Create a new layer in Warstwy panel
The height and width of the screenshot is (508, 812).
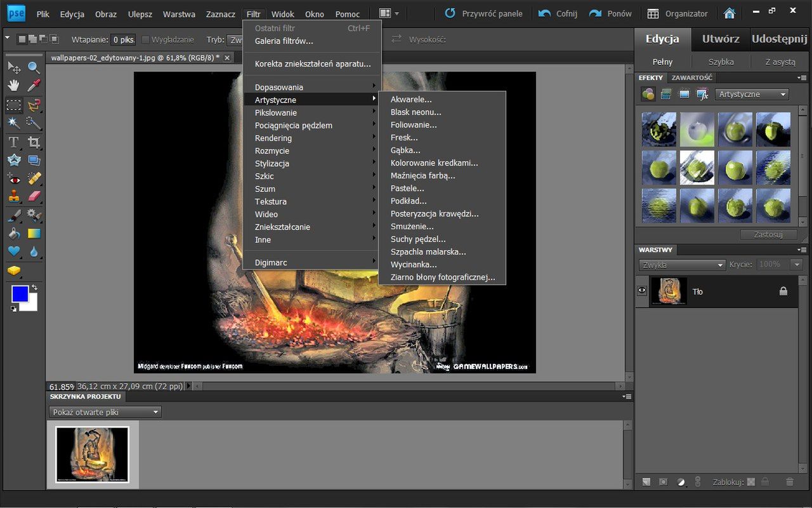[646, 482]
